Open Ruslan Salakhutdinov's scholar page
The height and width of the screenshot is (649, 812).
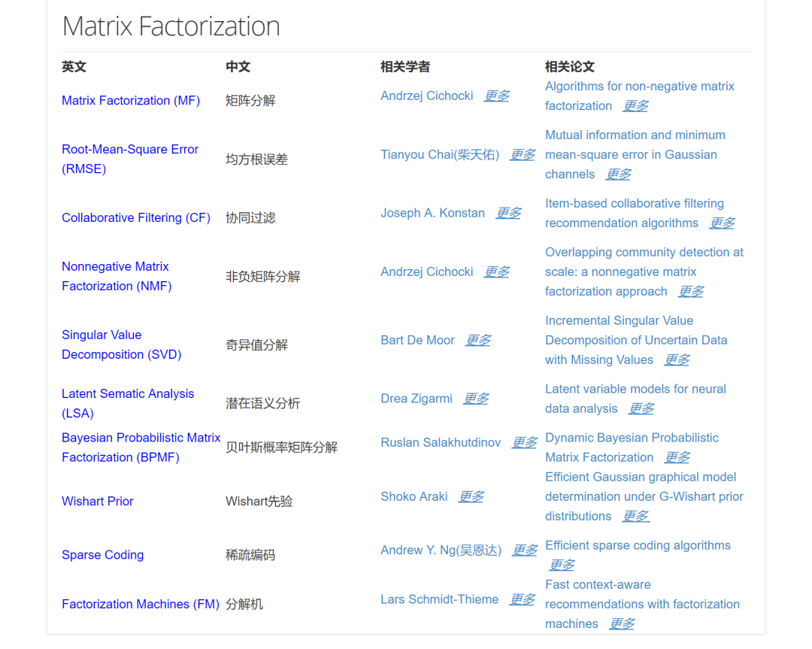click(x=440, y=442)
